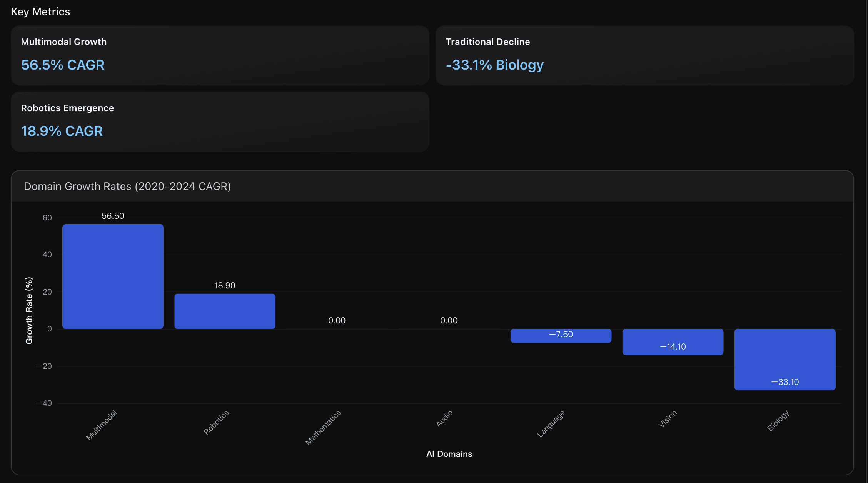
Task: Click the Mathematics x-axis label
Action: pyautogui.click(x=323, y=427)
